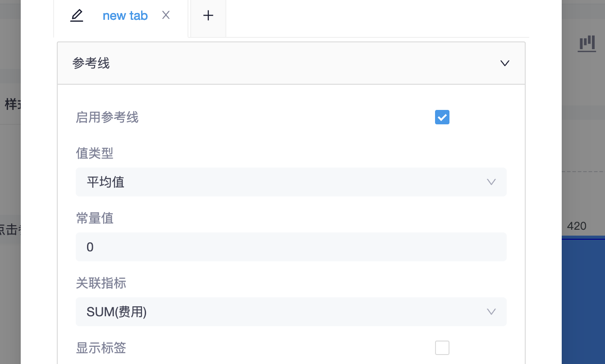Select the new tab tab label
This screenshot has height=364, width=605.
[125, 15]
